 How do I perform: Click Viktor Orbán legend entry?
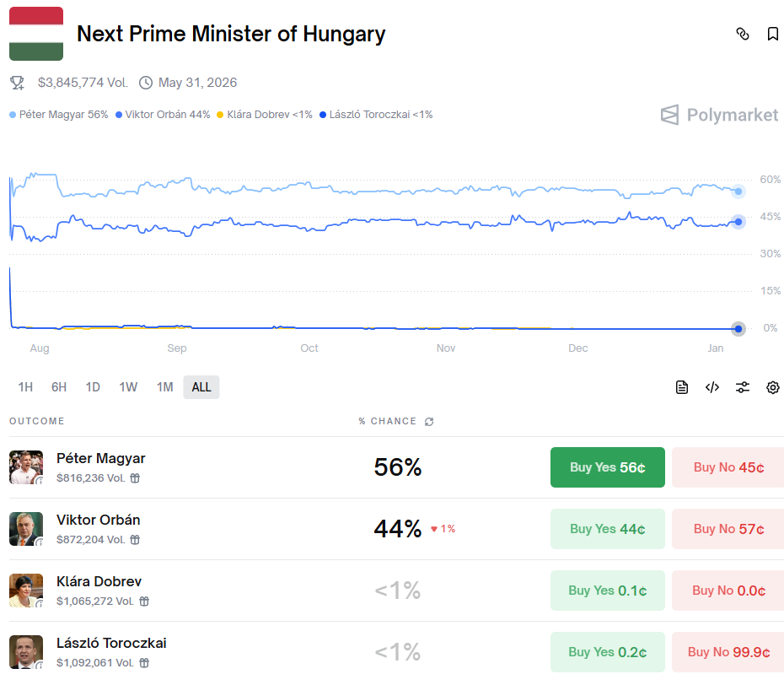tap(163, 115)
